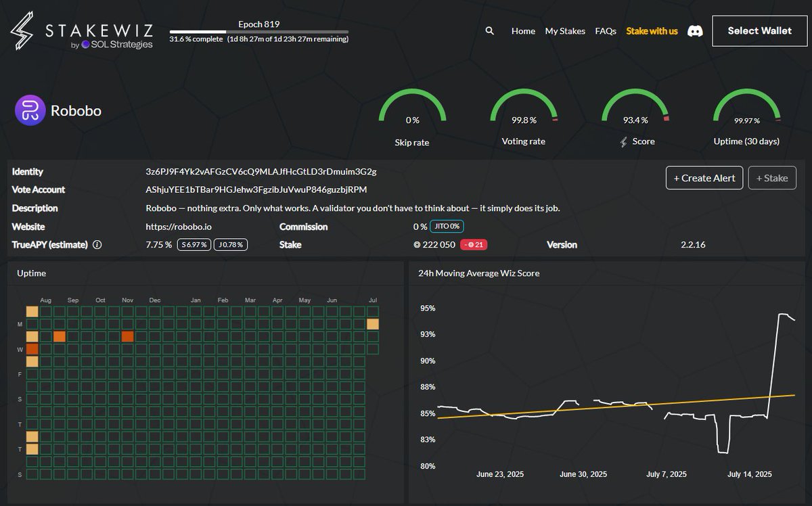Click the orange uptime cell under Sep
Screen dimensions: 812x506
60,336
